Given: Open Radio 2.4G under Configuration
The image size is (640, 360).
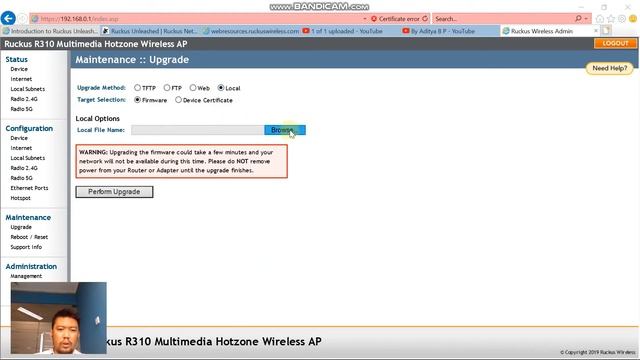Looking at the screenshot, I should 24,168.
